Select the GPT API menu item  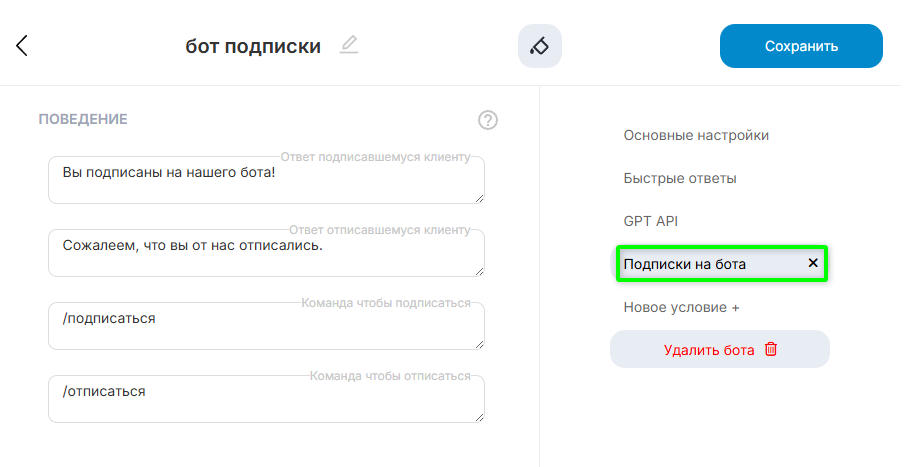(651, 221)
